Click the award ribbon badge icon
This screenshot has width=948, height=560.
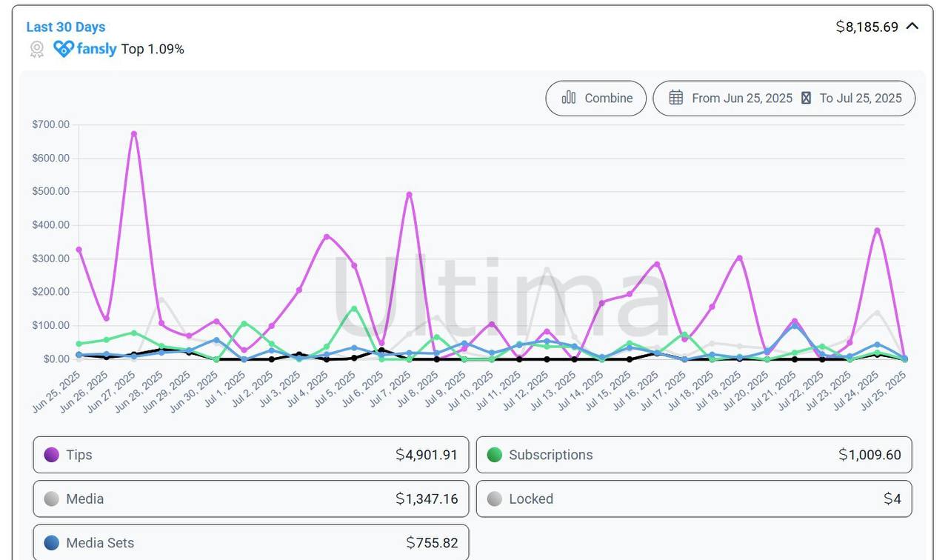click(36, 50)
